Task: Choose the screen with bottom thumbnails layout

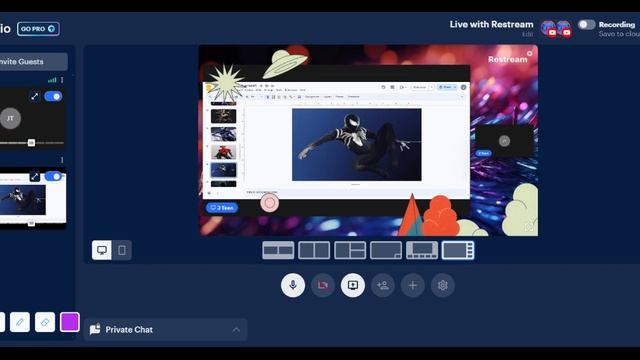Action: pos(422,250)
